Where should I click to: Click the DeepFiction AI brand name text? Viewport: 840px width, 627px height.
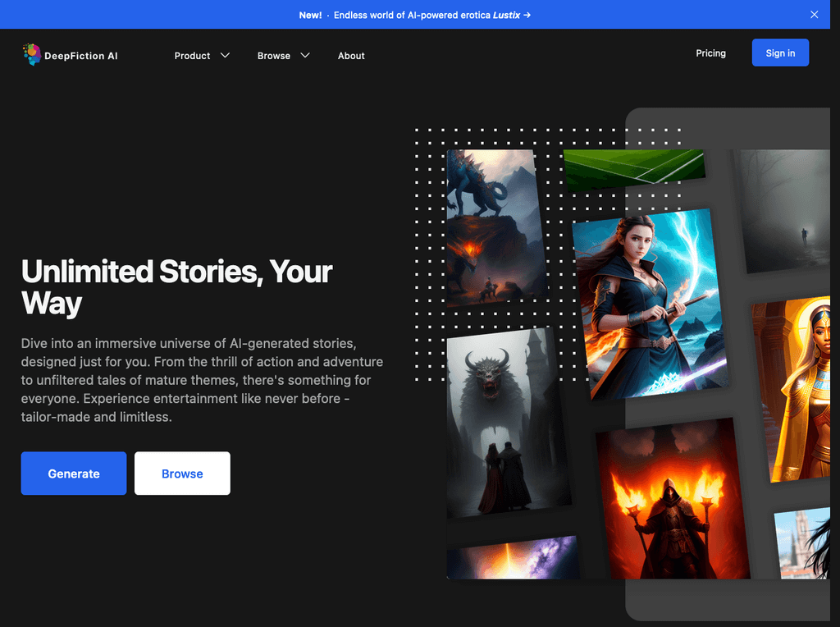[81, 56]
